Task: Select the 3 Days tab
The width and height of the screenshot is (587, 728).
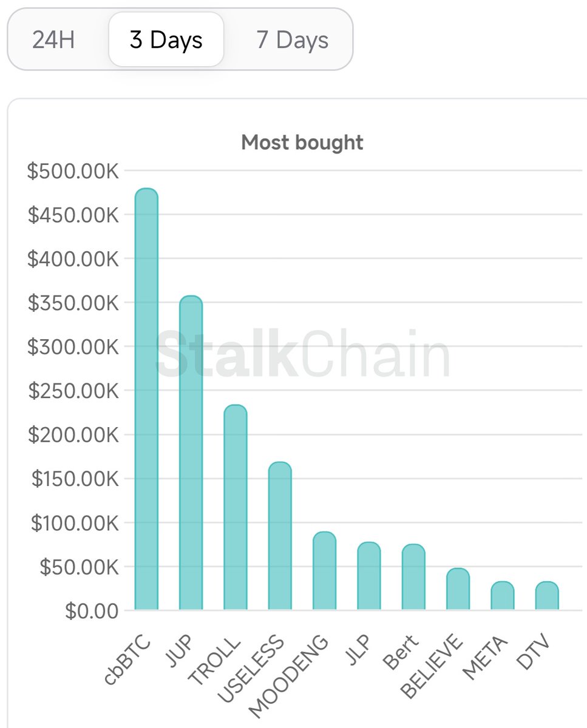Action: [166, 40]
